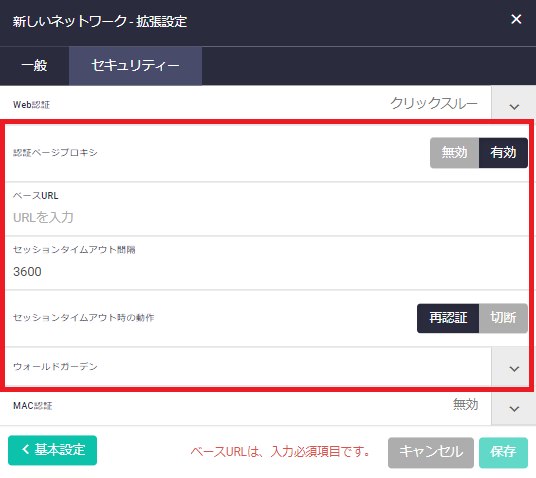This screenshot has height=478, width=536.
Task: Click the 無効 value in MAC認証 row
Action: click(x=465, y=405)
